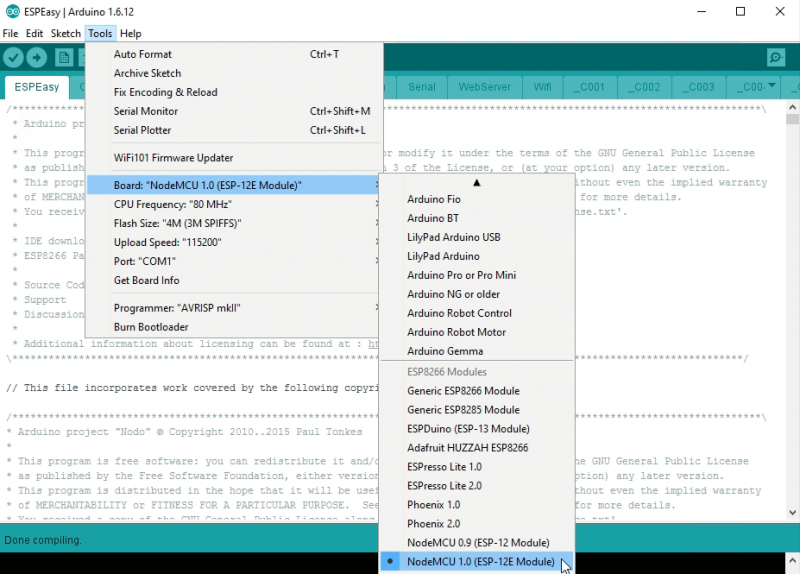Switch to the Serial tab
The width and height of the screenshot is (800, 574).
(421, 87)
